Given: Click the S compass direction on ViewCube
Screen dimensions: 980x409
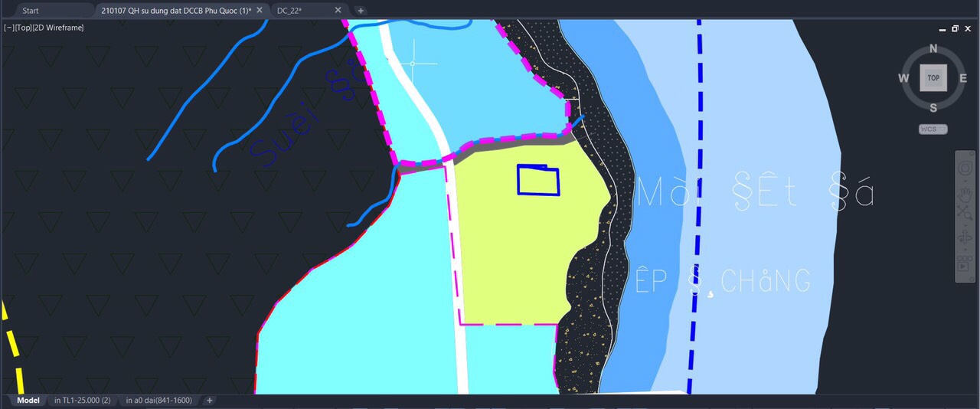Looking at the screenshot, I should (933, 107).
